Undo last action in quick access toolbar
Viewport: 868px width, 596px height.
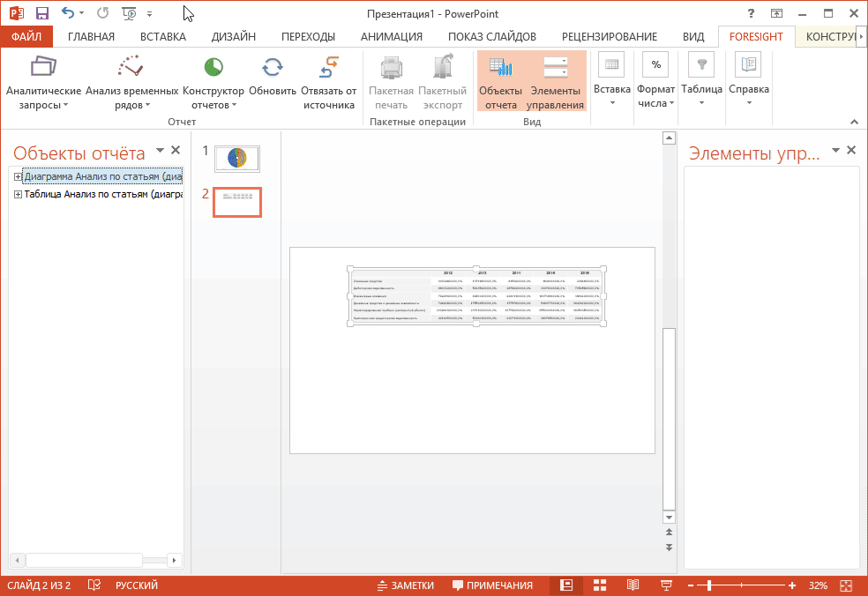coord(68,13)
